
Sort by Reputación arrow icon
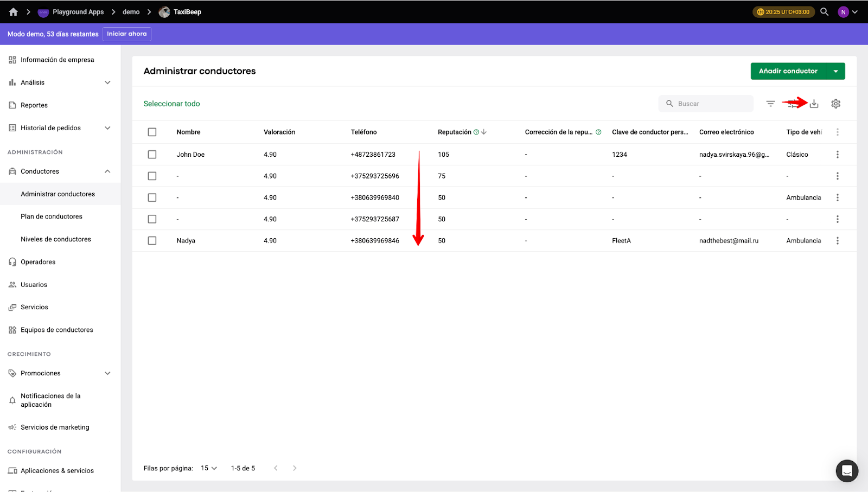(x=484, y=132)
